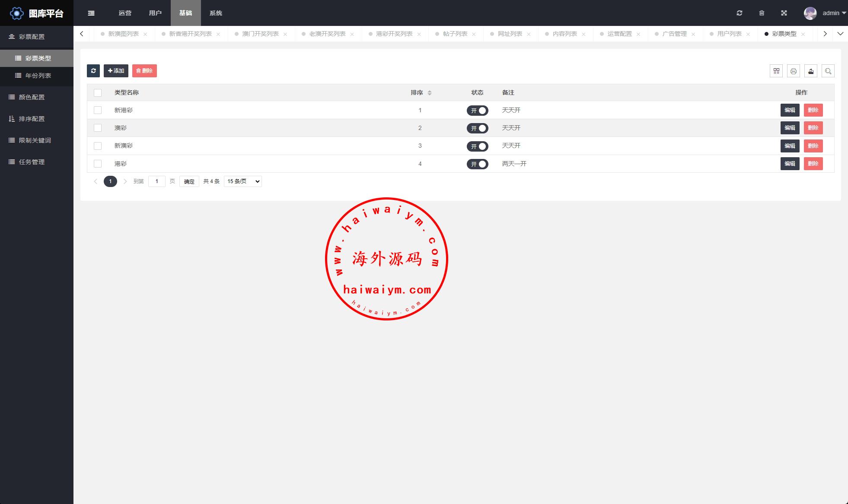Close the 运营配置 tab
The image size is (848, 504).
point(639,34)
